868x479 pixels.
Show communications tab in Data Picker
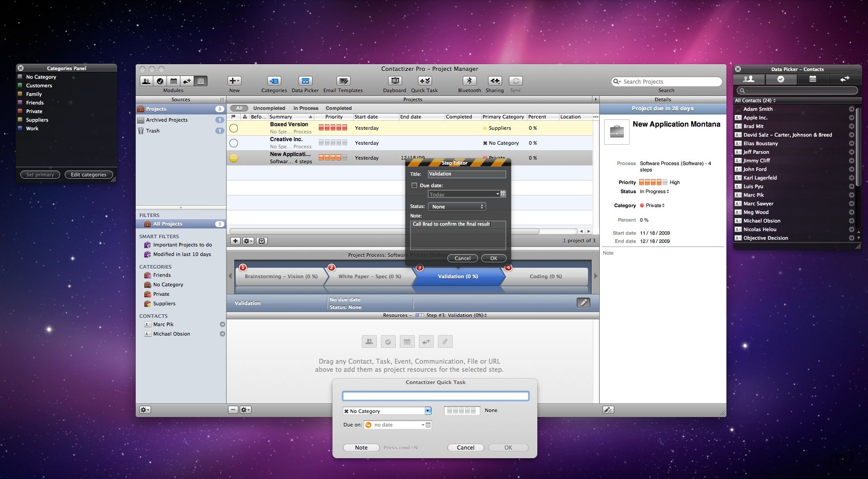844,79
